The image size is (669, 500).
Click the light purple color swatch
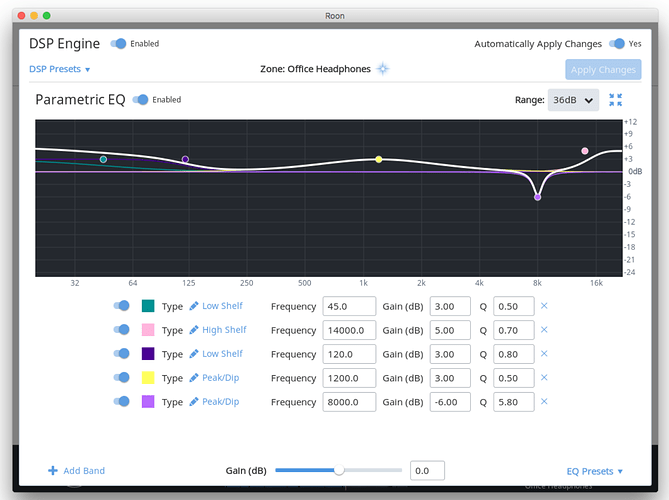[x=148, y=401]
